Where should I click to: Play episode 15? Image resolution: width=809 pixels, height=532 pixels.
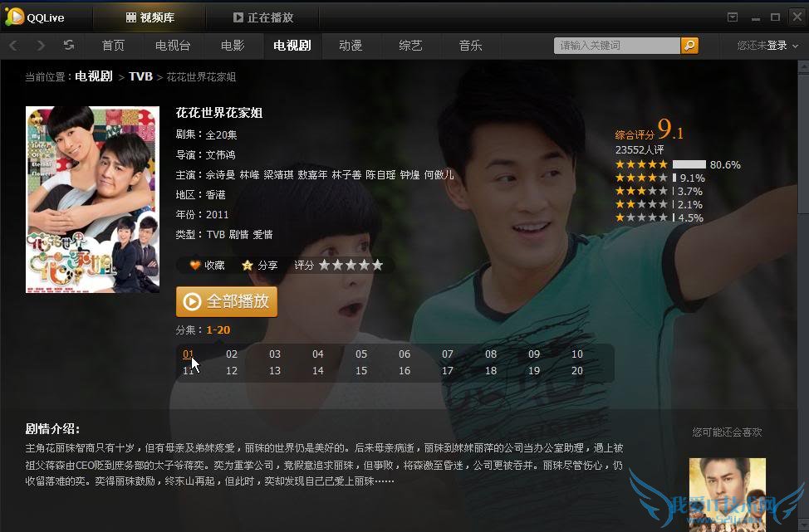click(x=361, y=371)
